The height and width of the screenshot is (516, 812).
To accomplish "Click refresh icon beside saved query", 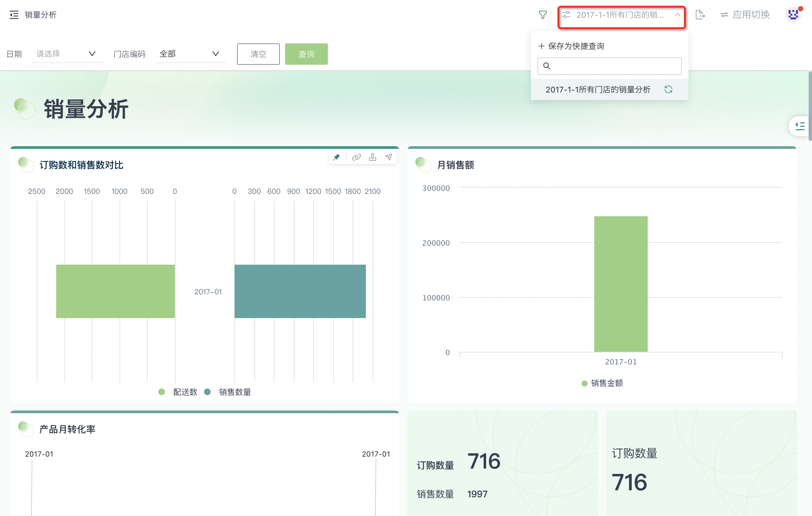I will point(668,89).
